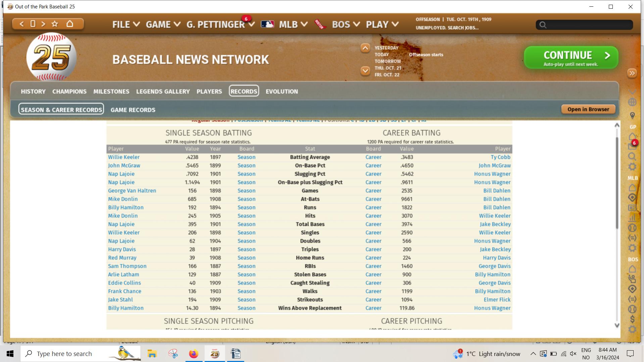This screenshot has height=362, width=644.
Task: Switch to the MILESTONES tab
Action: point(111,91)
